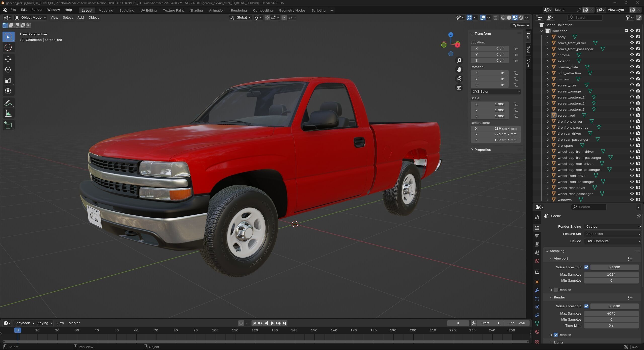Uncheck Render Noise Threshold checkbox
This screenshot has height=350, width=644.
tap(586, 306)
